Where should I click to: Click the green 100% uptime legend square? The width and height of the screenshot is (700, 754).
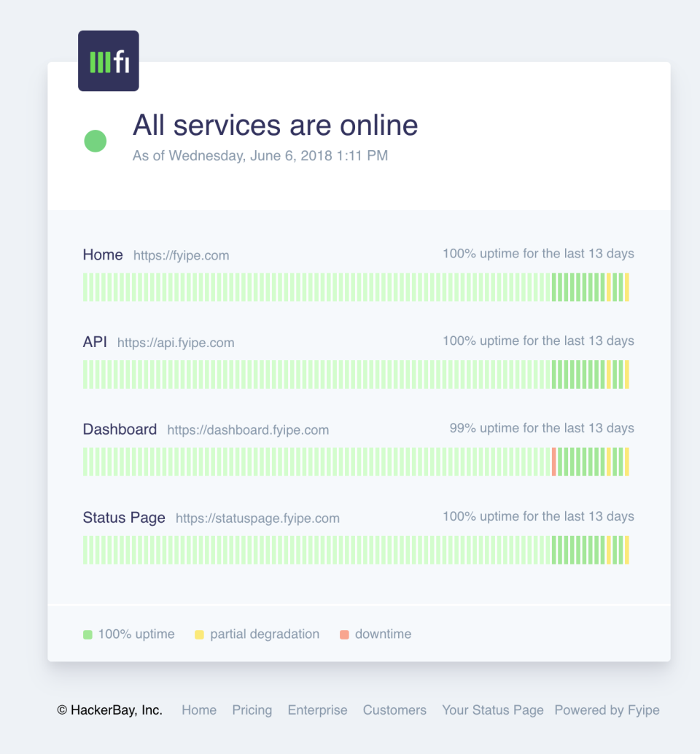pyautogui.click(x=87, y=634)
